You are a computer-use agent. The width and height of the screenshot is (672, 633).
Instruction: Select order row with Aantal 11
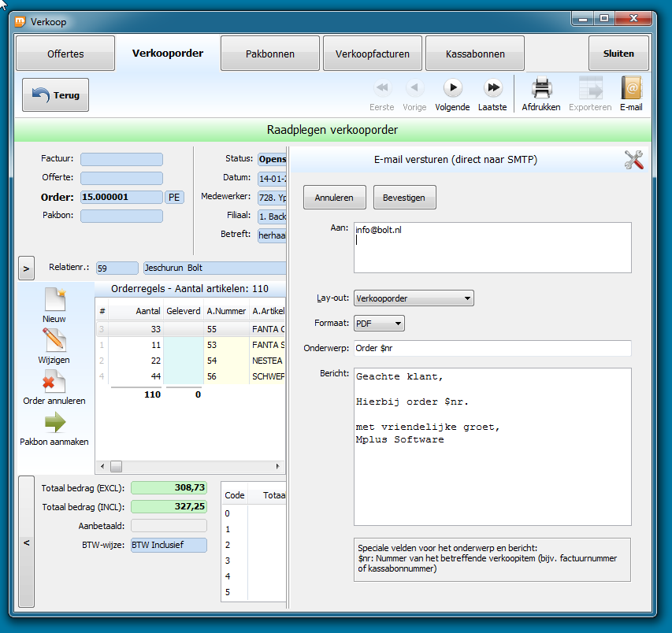(x=191, y=345)
